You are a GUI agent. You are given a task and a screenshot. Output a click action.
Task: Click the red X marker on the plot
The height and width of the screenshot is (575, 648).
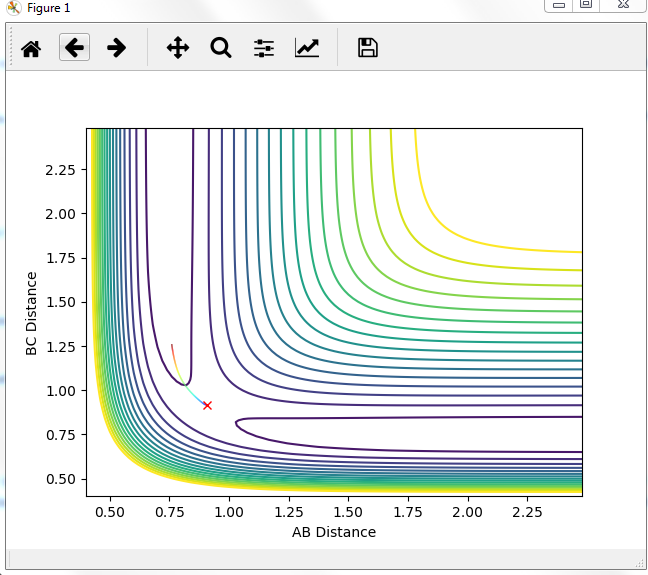(x=207, y=405)
